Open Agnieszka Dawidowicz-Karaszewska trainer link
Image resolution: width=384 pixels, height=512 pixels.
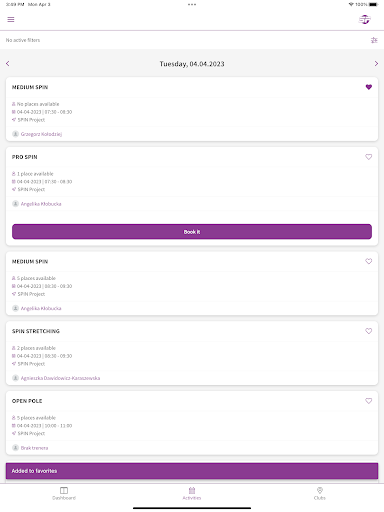point(60,378)
